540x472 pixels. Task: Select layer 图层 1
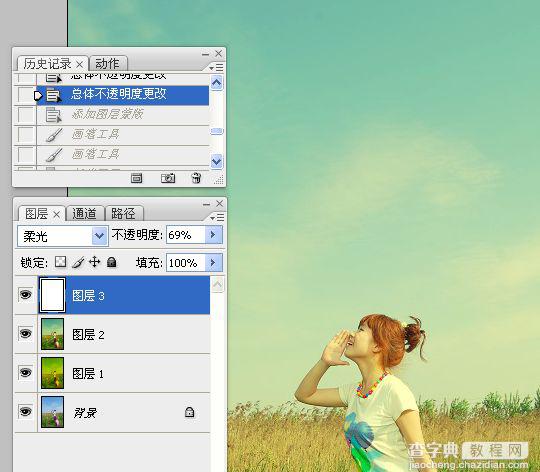(123, 373)
